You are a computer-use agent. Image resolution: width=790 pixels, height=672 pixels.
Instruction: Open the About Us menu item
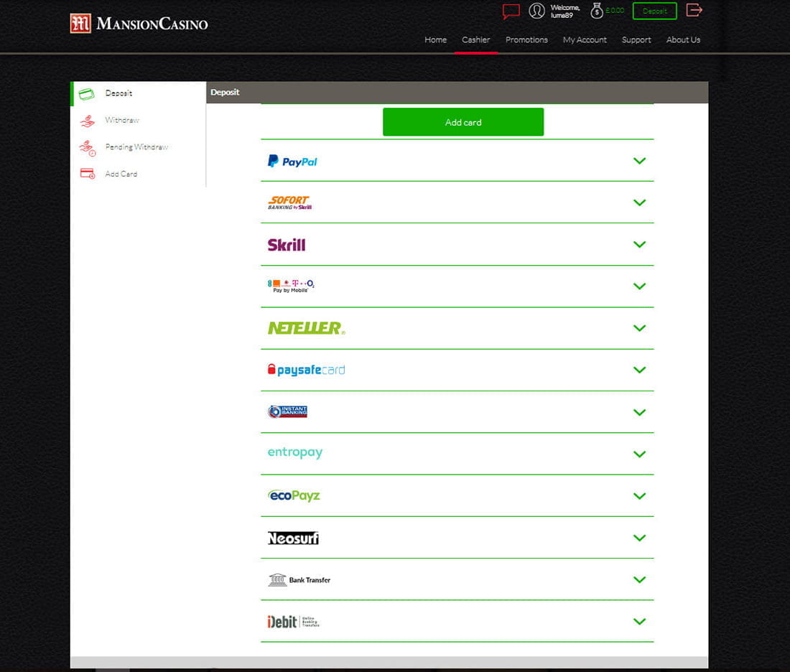click(683, 39)
